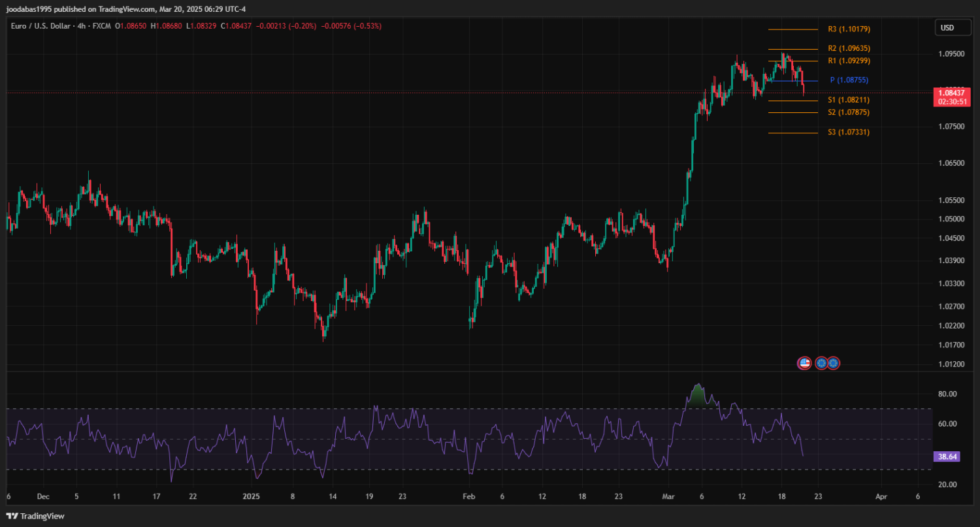Click the Mar label on the date axis
Viewport: 980px width, 527px height.
click(x=666, y=496)
